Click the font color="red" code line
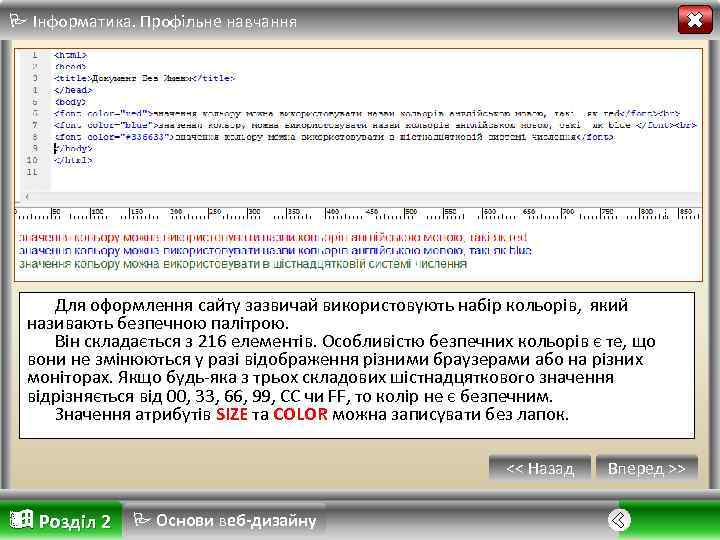This screenshot has height=540, width=720. [x=366, y=113]
